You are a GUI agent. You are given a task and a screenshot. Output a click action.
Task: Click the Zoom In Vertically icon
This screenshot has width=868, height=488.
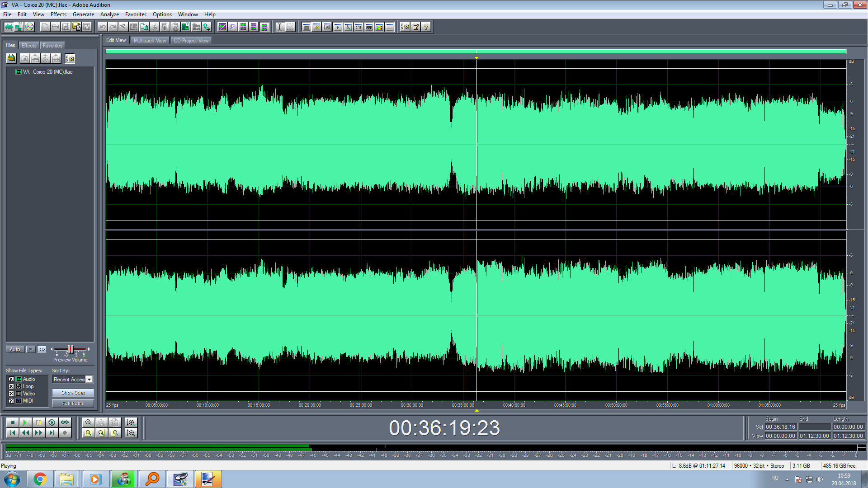click(131, 422)
